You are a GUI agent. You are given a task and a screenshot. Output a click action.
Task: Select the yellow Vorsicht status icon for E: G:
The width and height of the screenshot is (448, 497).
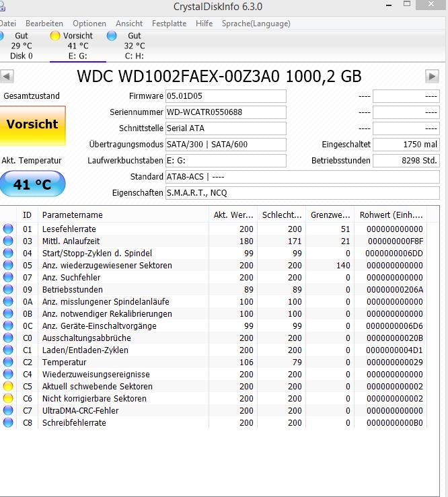click(55, 36)
